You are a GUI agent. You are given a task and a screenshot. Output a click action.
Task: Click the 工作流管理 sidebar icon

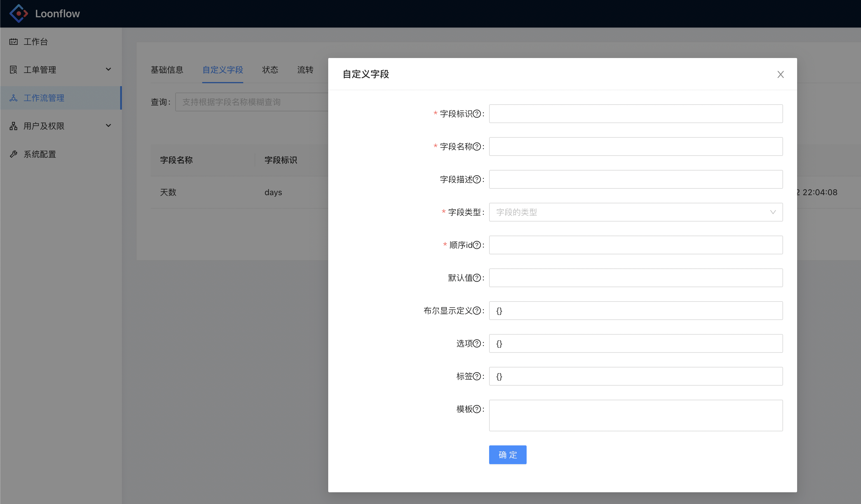[13, 98]
